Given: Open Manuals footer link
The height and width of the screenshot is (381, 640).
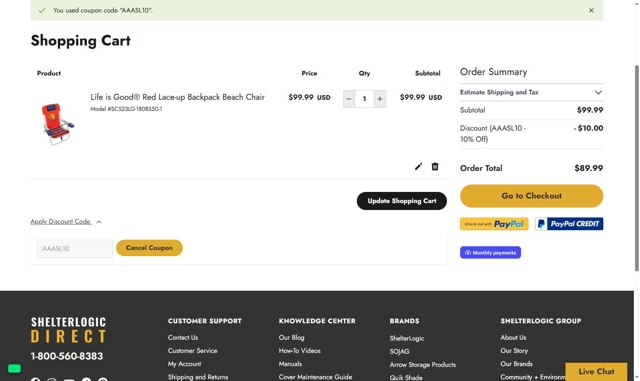Looking at the screenshot, I should [x=290, y=364].
